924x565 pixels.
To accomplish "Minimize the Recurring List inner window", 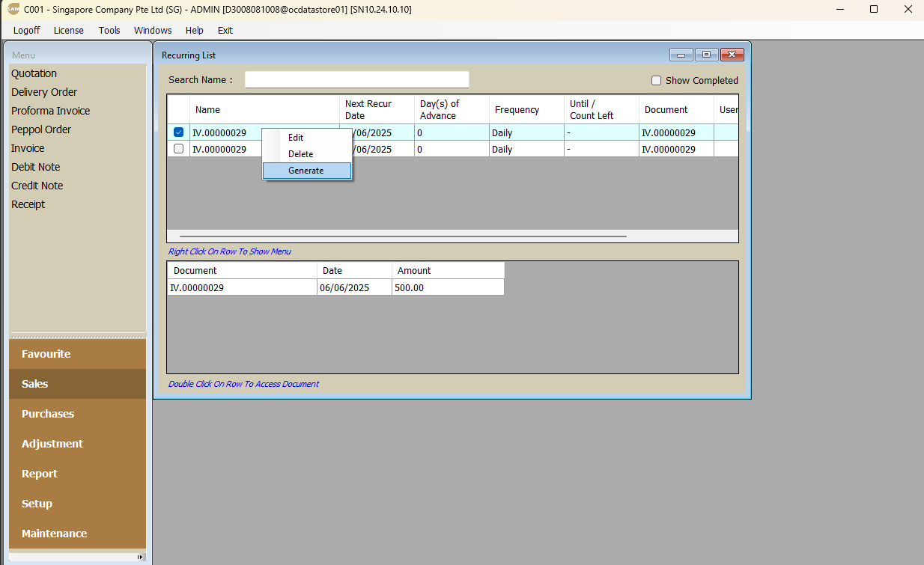I will (x=681, y=55).
